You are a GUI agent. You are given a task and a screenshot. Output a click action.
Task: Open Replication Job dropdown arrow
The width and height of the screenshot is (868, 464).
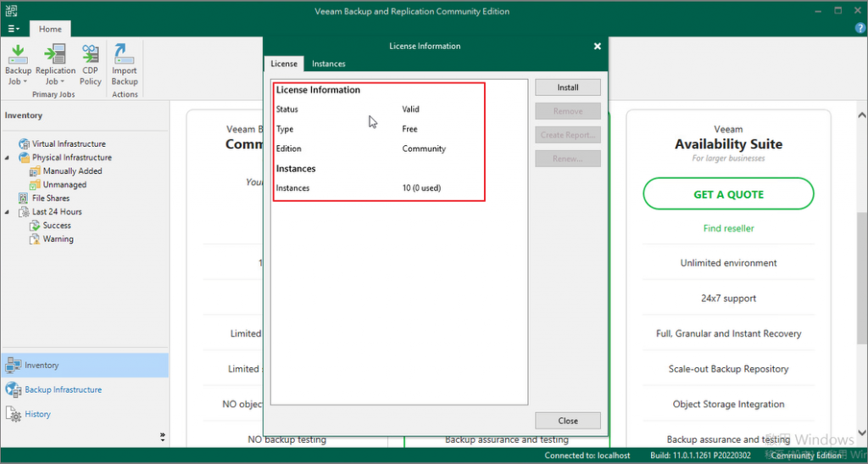(x=63, y=82)
